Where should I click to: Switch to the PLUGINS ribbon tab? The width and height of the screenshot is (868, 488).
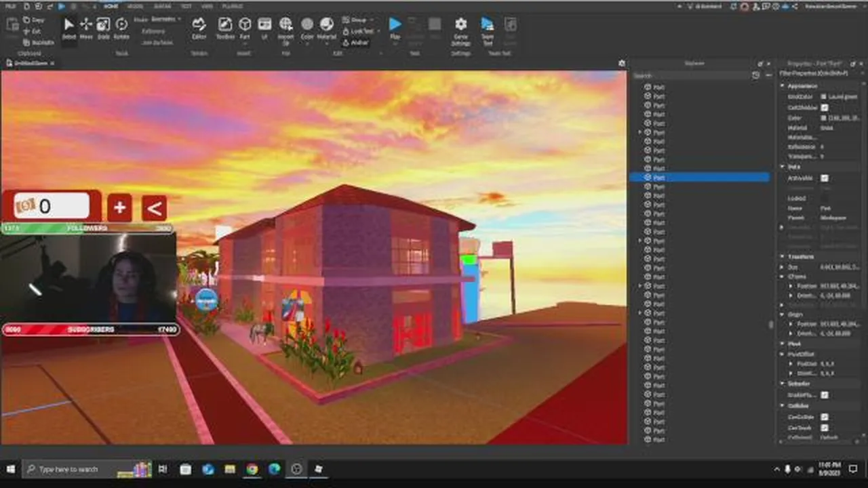click(233, 6)
